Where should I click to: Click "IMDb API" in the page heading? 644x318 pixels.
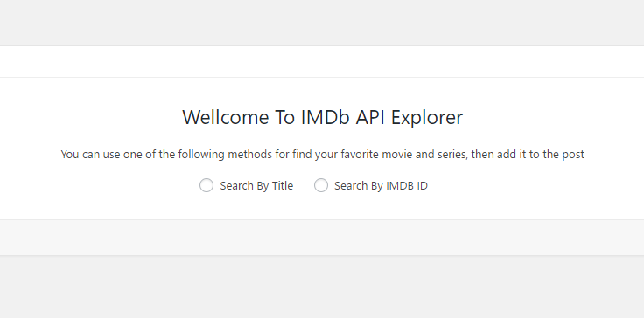pyautogui.click(x=343, y=117)
